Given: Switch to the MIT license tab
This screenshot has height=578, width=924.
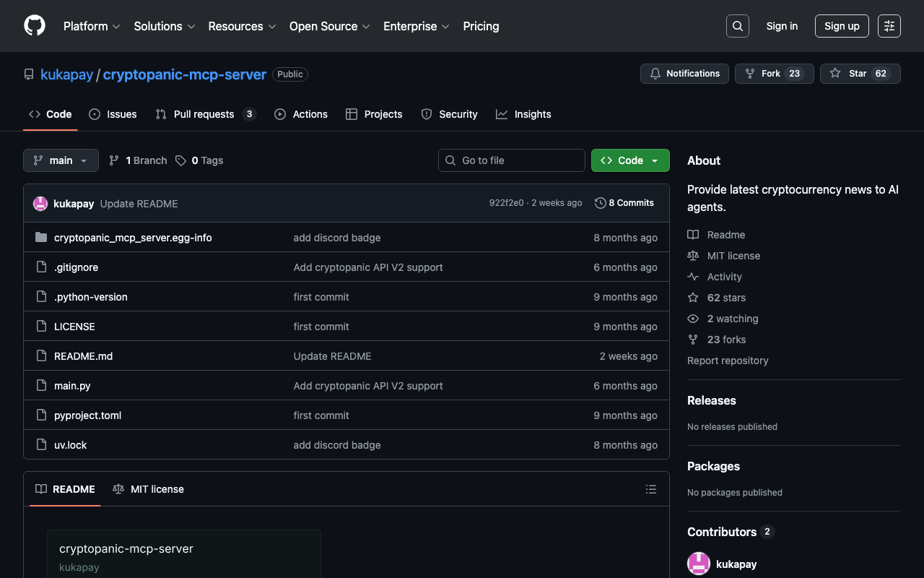Looking at the screenshot, I should click(x=149, y=489).
